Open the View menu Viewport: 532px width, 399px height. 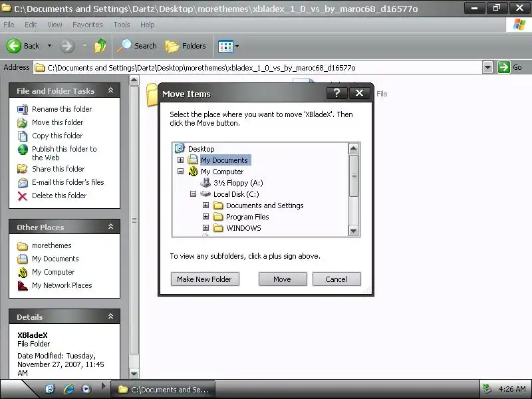[x=55, y=25]
